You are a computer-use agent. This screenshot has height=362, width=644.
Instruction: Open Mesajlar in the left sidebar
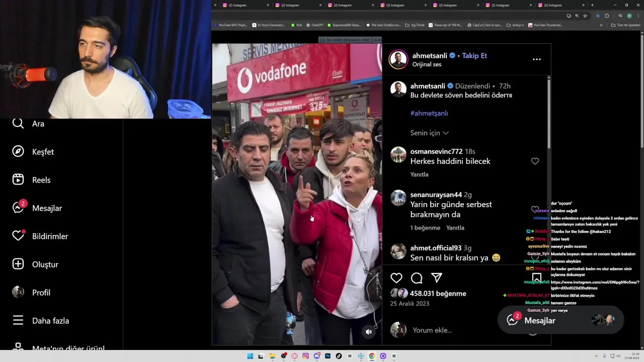(x=37, y=208)
